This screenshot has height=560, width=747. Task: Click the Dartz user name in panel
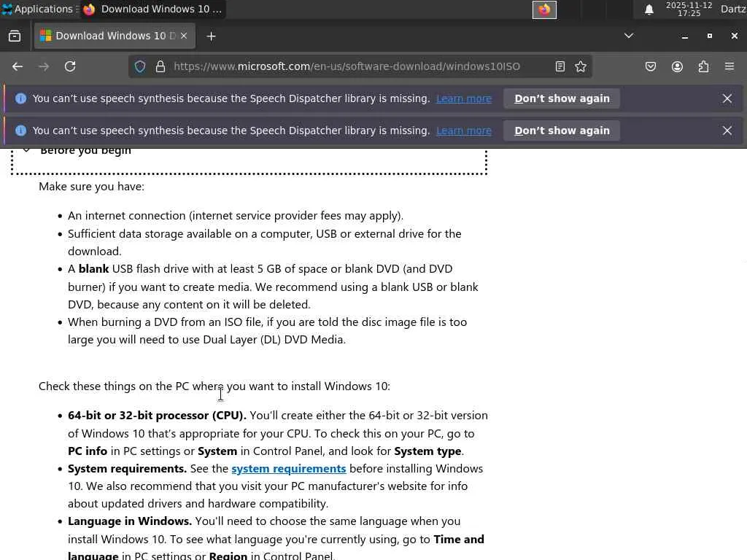pyautogui.click(x=733, y=9)
